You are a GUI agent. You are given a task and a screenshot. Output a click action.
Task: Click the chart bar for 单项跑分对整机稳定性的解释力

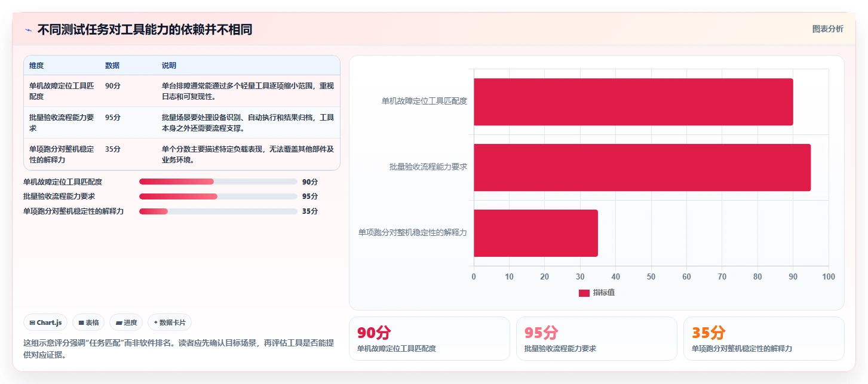pyautogui.click(x=536, y=233)
